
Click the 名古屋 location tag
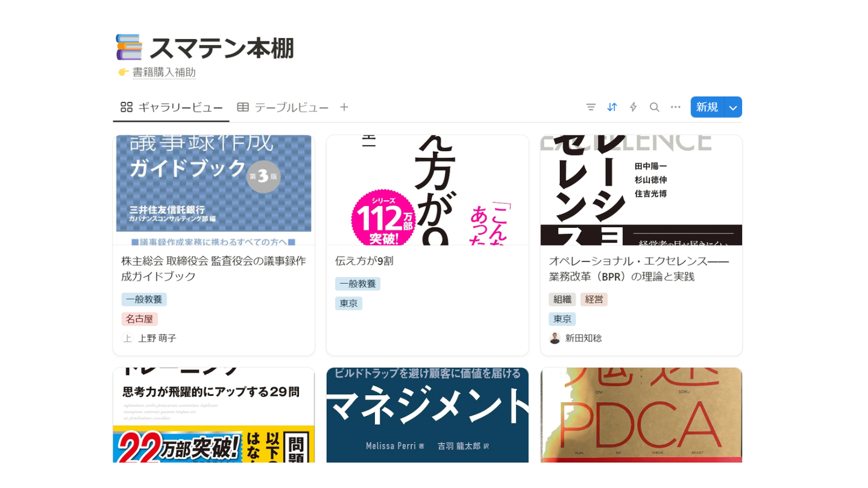point(139,319)
